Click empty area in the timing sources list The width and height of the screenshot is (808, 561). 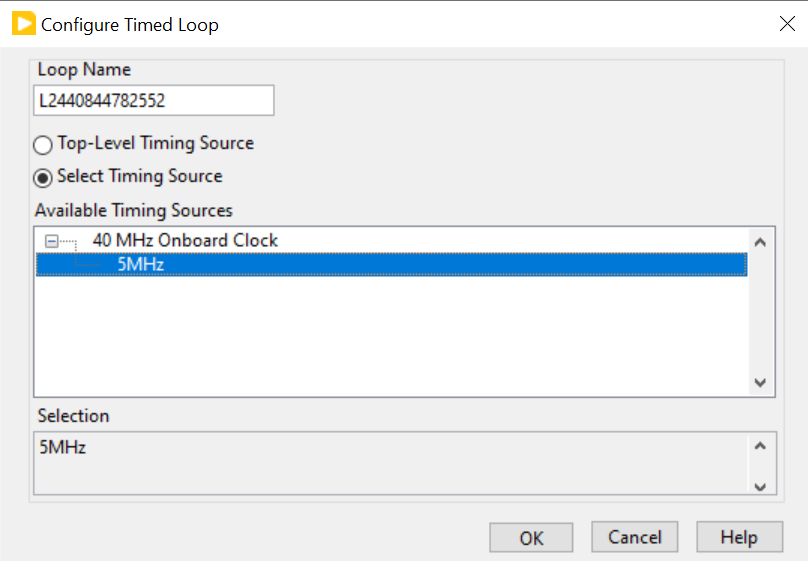390,340
